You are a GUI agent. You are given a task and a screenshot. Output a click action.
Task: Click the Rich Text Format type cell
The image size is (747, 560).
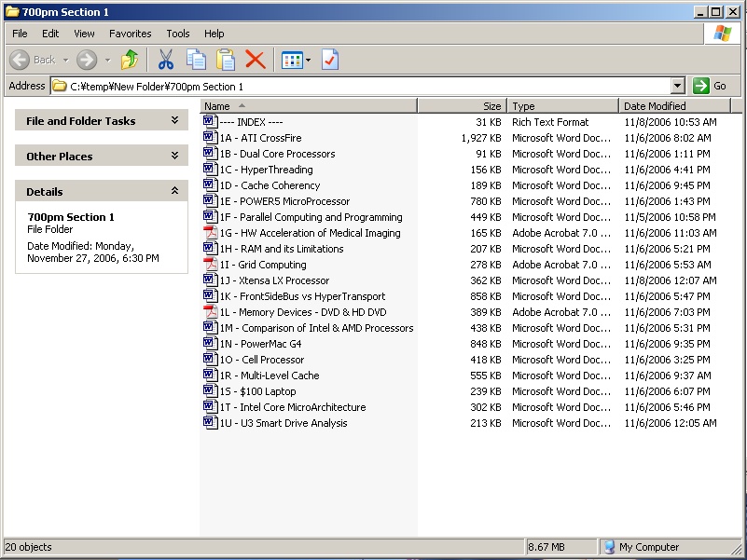coord(550,122)
